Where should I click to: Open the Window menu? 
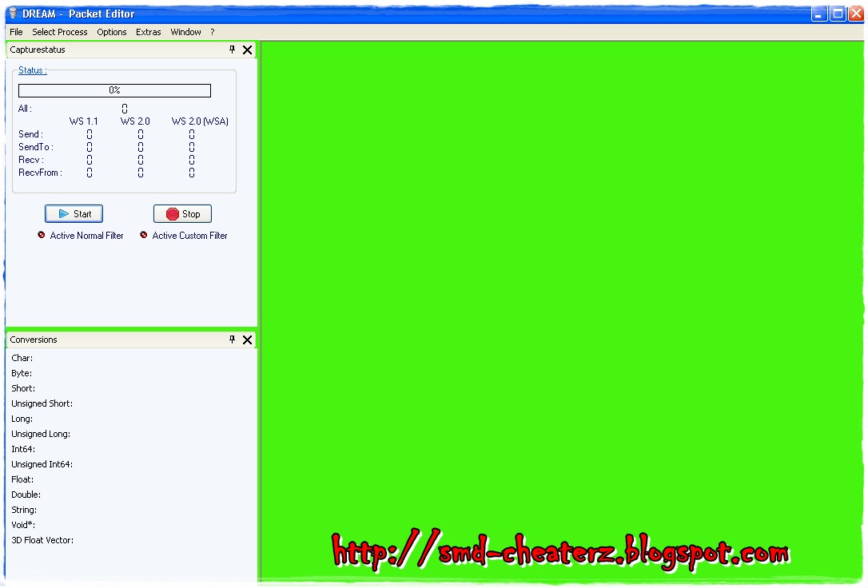[x=185, y=32]
